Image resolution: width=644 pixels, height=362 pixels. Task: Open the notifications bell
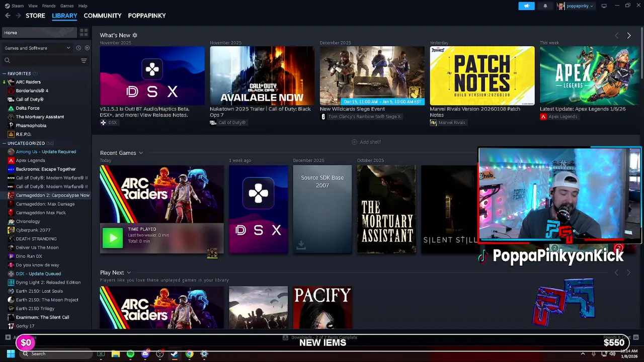point(545,6)
